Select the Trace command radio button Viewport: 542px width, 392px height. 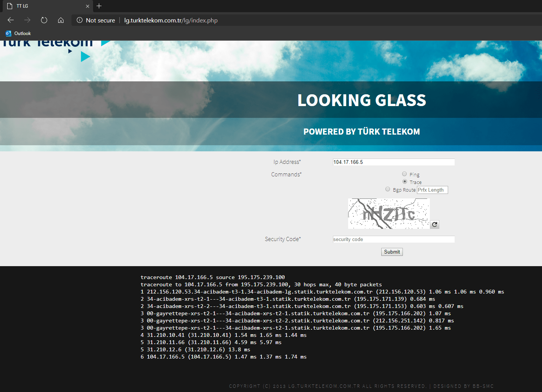tap(404, 181)
